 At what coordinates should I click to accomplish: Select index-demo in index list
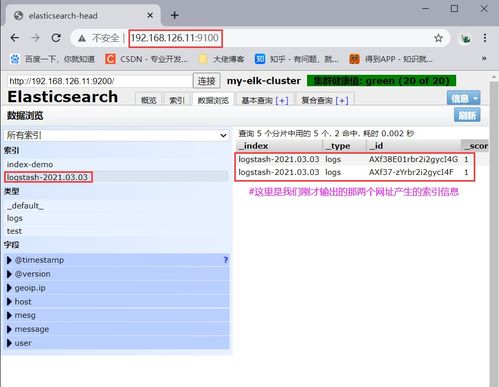tap(30, 164)
